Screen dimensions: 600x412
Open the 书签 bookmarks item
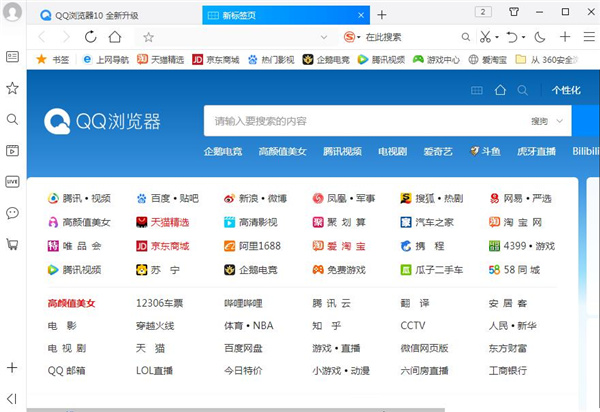52,59
